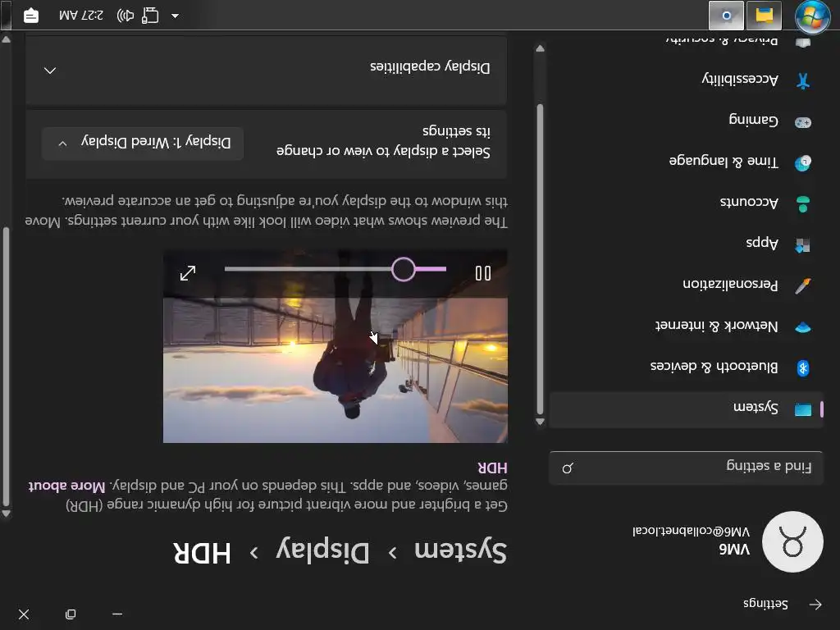The height and width of the screenshot is (630, 840).
Task: Click the HDR breadcrumb heading
Action: pyautogui.click(x=202, y=552)
